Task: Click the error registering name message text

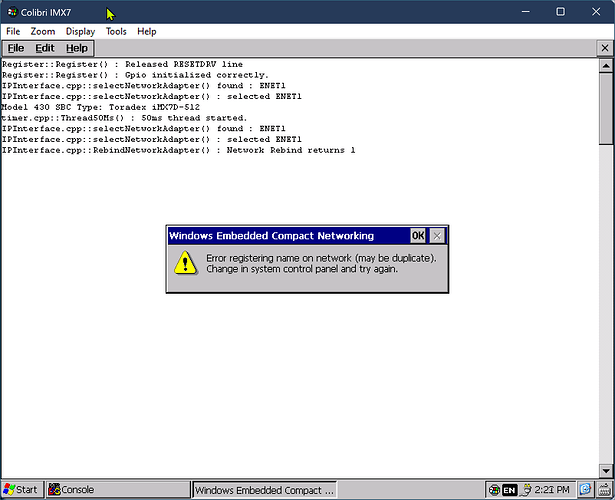Action: pyautogui.click(x=321, y=264)
